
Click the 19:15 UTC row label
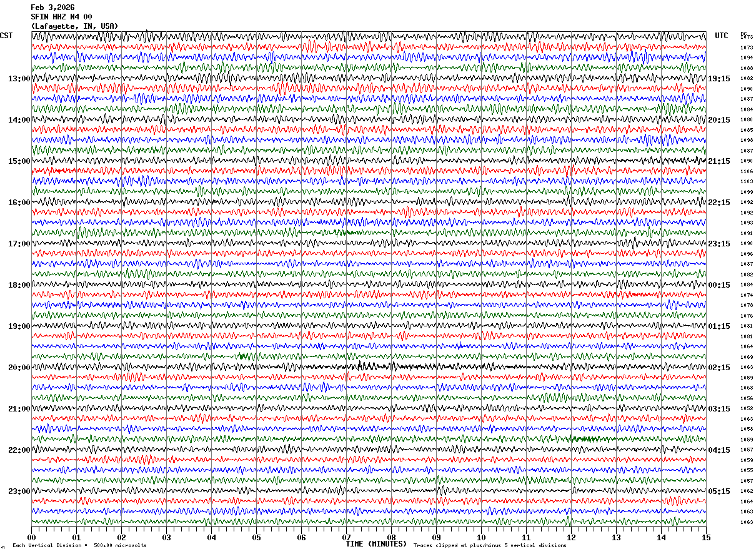click(719, 79)
